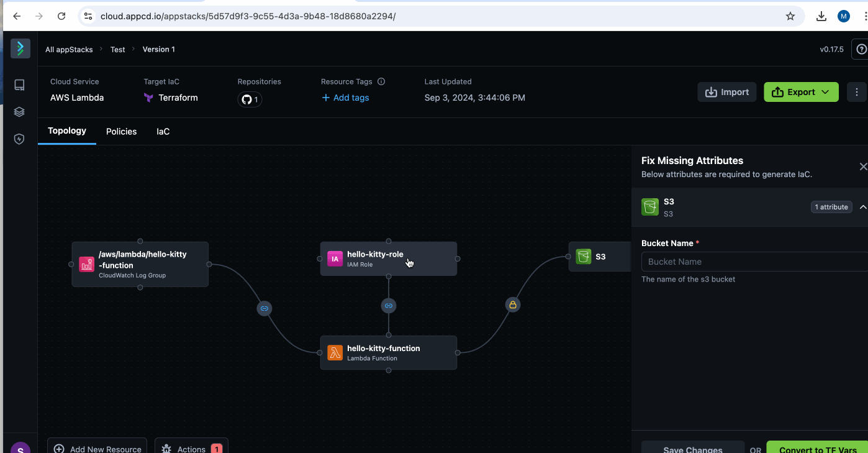Click the appCD logo icon in sidebar
The height and width of the screenshot is (453, 868).
(x=20, y=48)
